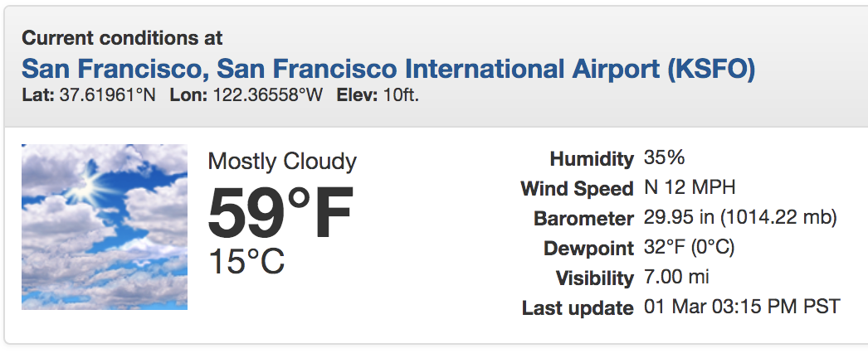The image size is (868, 358).
Task: Click the Dewpoint label
Action: 588,249
